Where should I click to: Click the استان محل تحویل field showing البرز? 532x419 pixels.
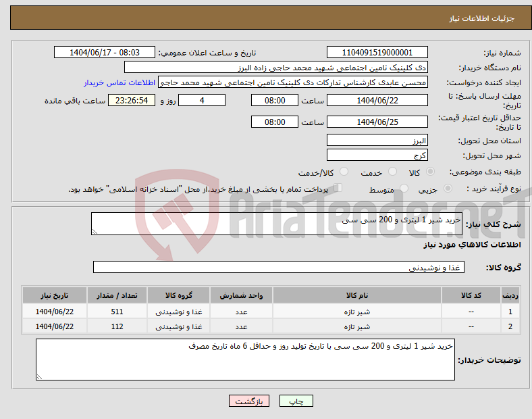377,141
